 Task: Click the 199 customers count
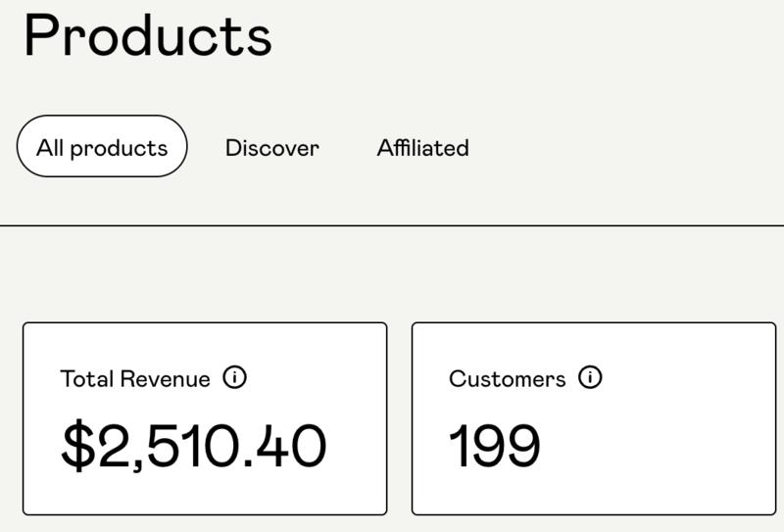pos(494,446)
